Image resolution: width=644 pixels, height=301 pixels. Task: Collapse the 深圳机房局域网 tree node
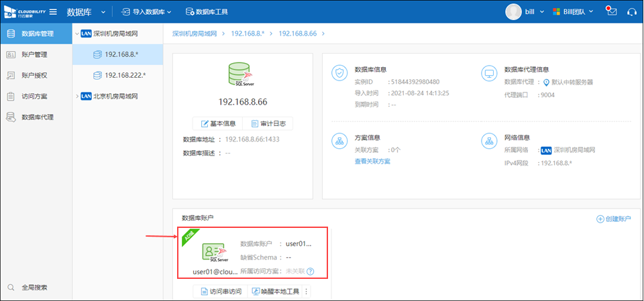click(x=76, y=33)
